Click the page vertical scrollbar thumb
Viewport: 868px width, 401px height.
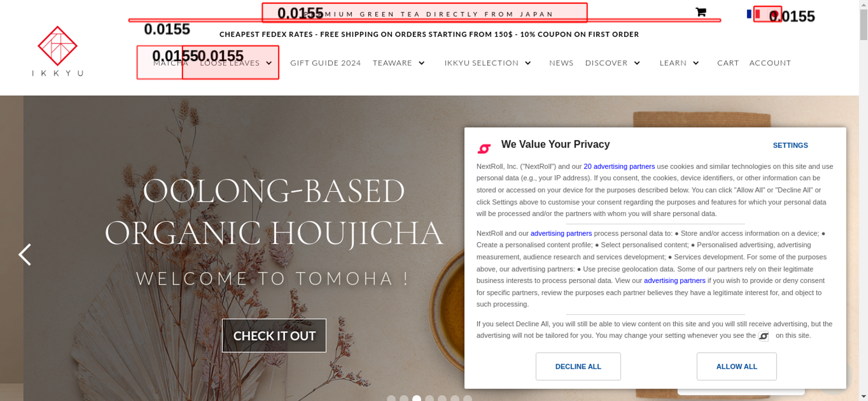[863, 24]
